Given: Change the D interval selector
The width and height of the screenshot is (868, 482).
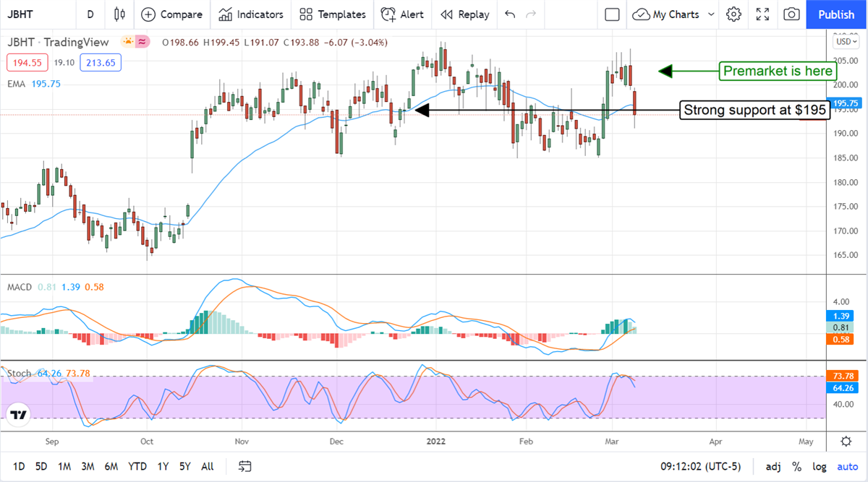Looking at the screenshot, I should click(90, 14).
